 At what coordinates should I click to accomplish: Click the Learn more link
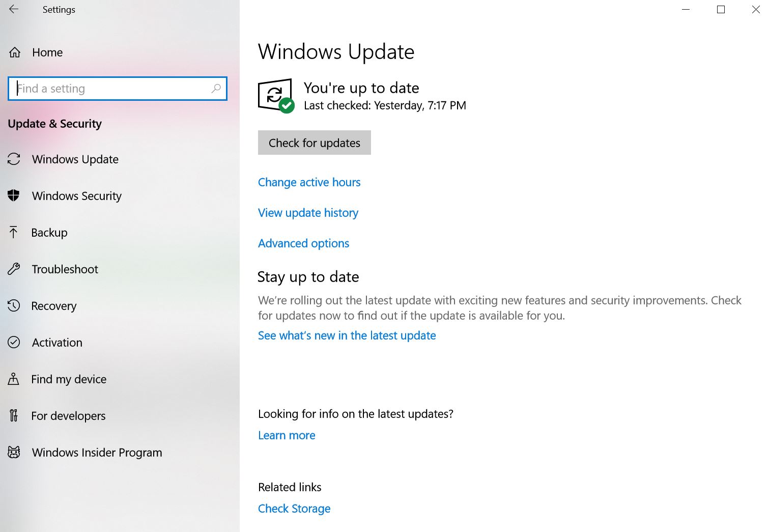[x=287, y=435]
